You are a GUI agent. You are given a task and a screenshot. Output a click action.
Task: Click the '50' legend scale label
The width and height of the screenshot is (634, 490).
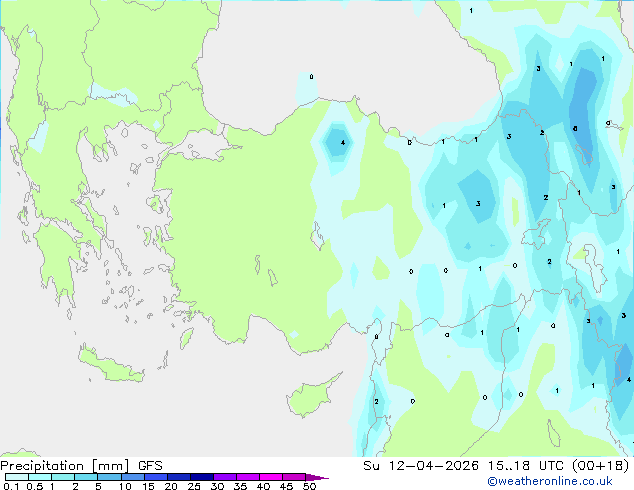309,486
